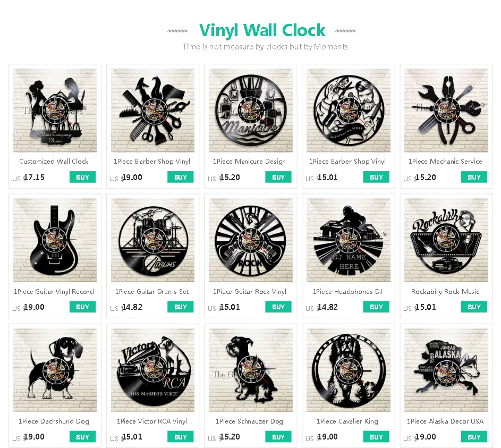The image size is (501, 448).
Task: Click BUY for the Customized Wall Clock
Action: [x=82, y=177]
